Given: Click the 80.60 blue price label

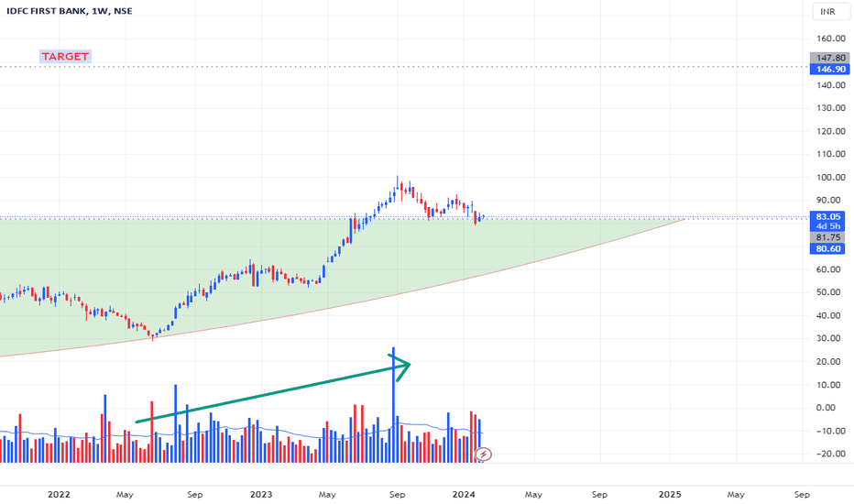Looking at the screenshot, I should point(827,249).
